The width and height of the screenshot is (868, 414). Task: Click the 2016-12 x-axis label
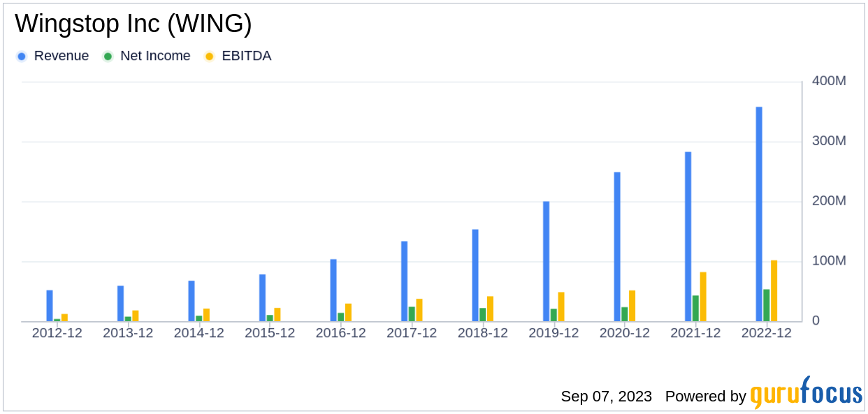(341, 334)
